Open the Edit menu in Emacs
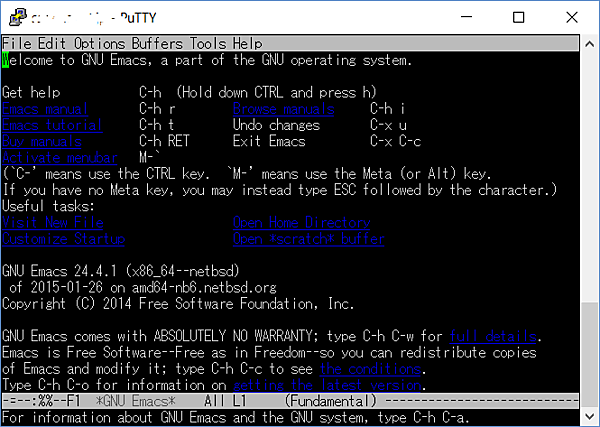Screen dimensions: 600x427 52,44
